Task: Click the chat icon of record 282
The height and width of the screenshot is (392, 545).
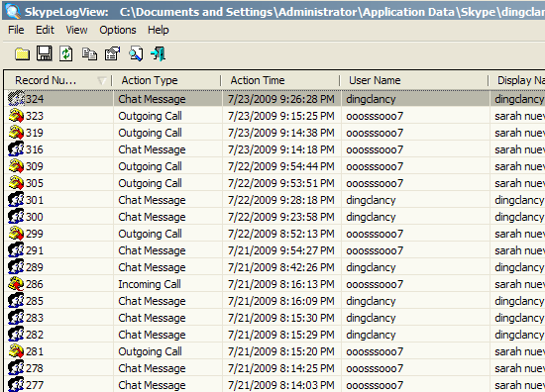Action: point(16,335)
